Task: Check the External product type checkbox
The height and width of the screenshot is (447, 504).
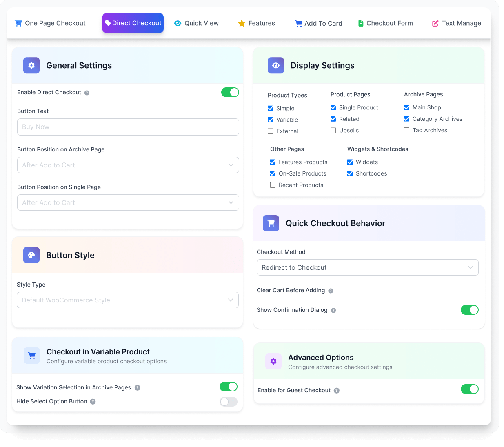Action: point(270,131)
